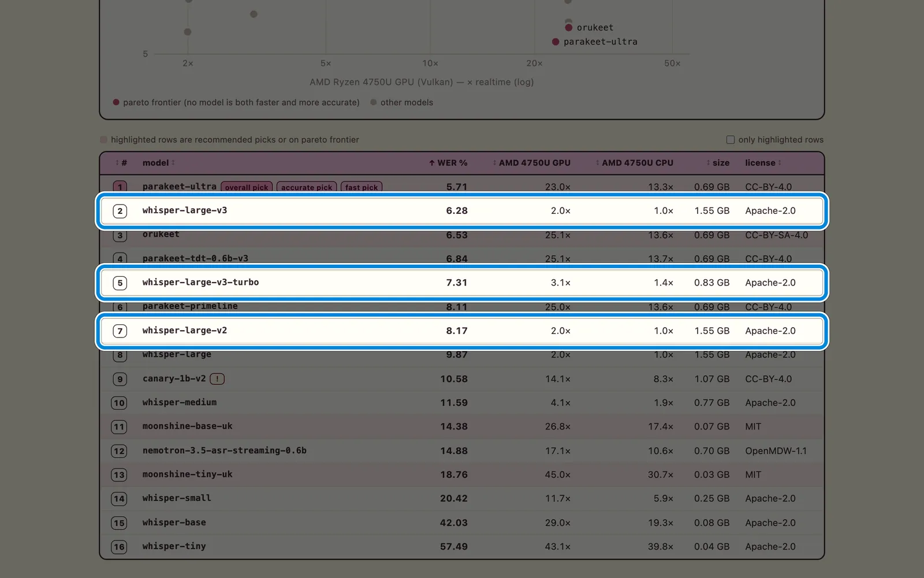Click the rank 16 badge for whisper-tiny
The image size is (924, 578).
click(x=119, y=547)
